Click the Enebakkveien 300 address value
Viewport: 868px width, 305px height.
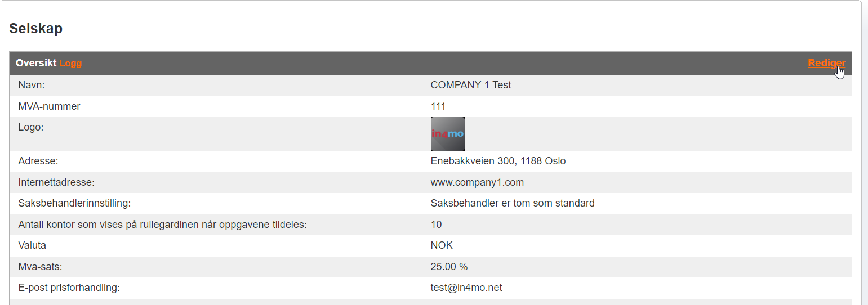[497, 162]
